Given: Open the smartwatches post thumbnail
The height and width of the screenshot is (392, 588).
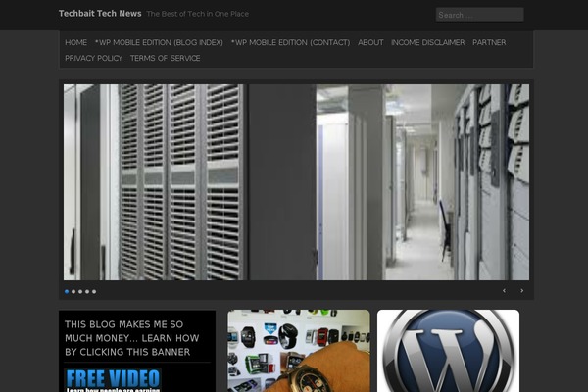Looking at the screenshot, I should (299, 351).
